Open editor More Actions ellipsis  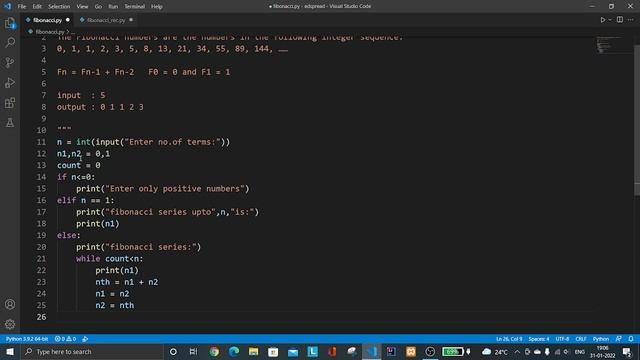click(x=631, y=20)
